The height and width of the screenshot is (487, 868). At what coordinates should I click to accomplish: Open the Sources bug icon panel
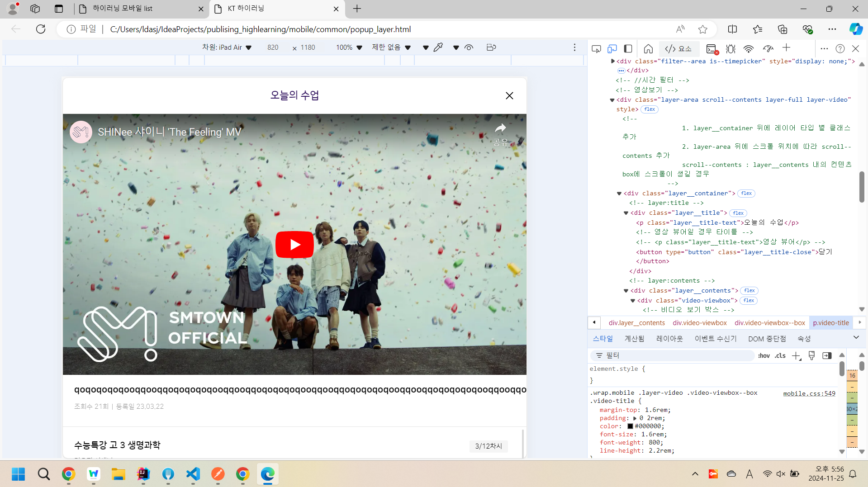730,48
